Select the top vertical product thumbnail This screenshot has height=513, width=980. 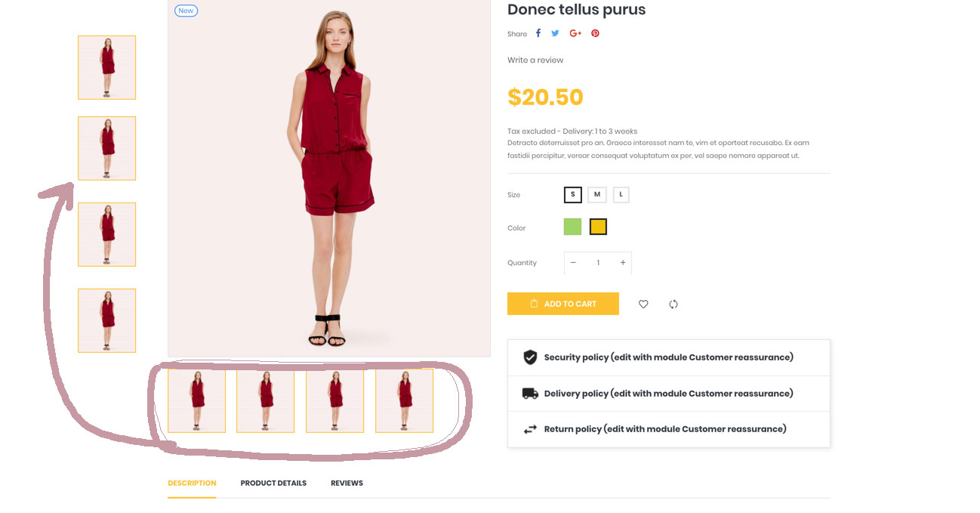tap(107, 67)
